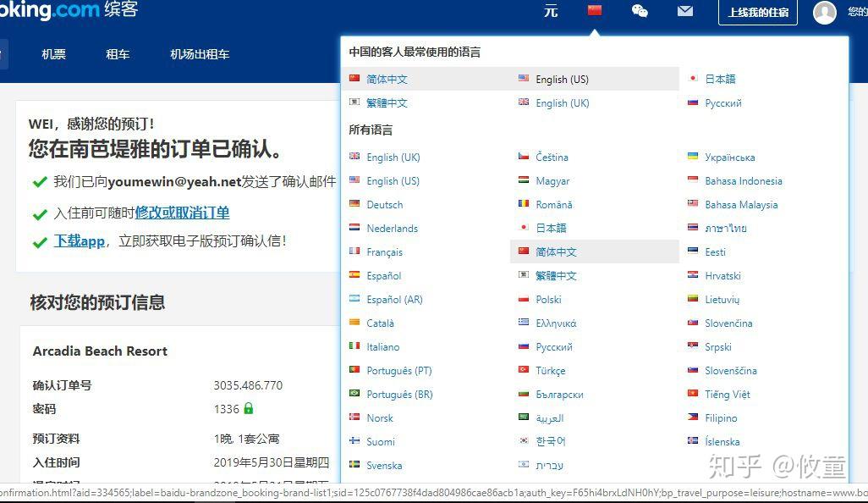Screen dimensions: 868x503
Task: Click the confirmation number 3035.486.770
Action: tap(248, 385)
